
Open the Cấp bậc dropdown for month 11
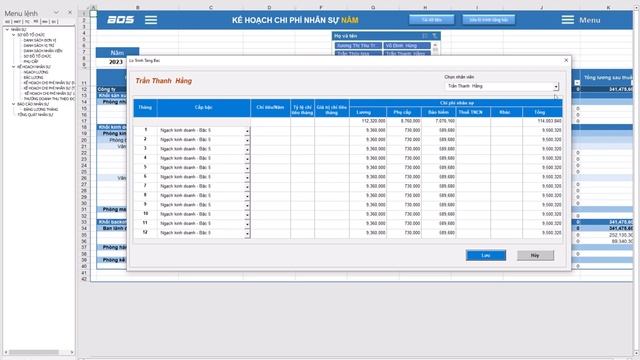[247, 224]
